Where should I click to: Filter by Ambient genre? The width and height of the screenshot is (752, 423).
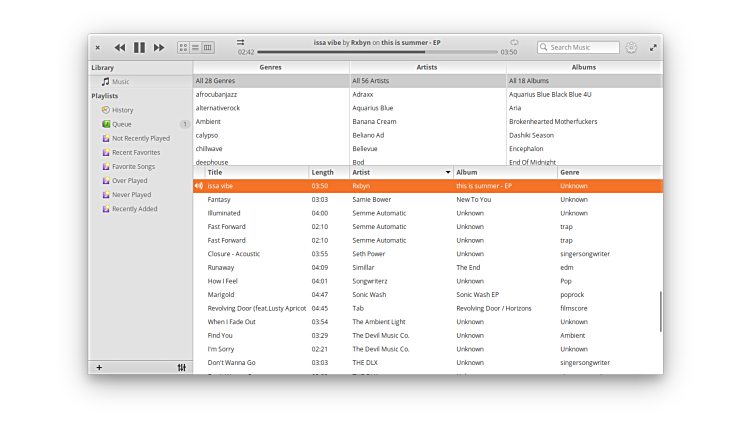208,121
